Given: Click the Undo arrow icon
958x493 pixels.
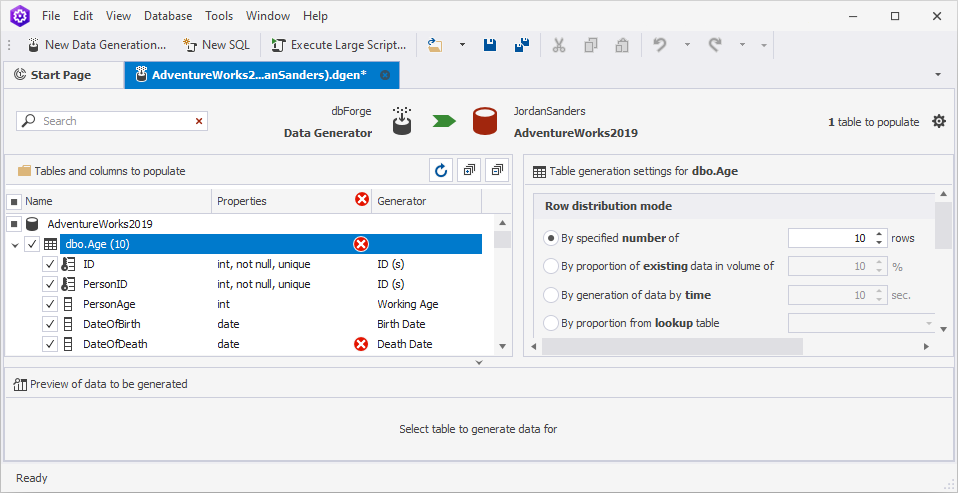Looking at the screenshot, I should pos(660,45).
